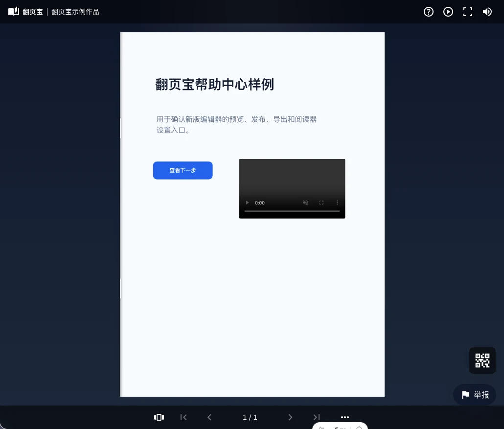Click the 查看下一步 blue button
Screen dimensions: 504x429
[183, 170]
